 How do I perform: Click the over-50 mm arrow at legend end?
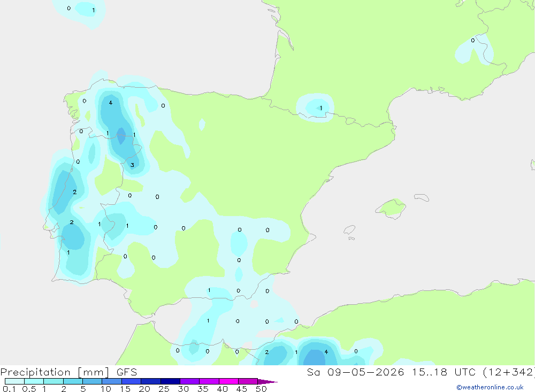[x=267, y=381]
